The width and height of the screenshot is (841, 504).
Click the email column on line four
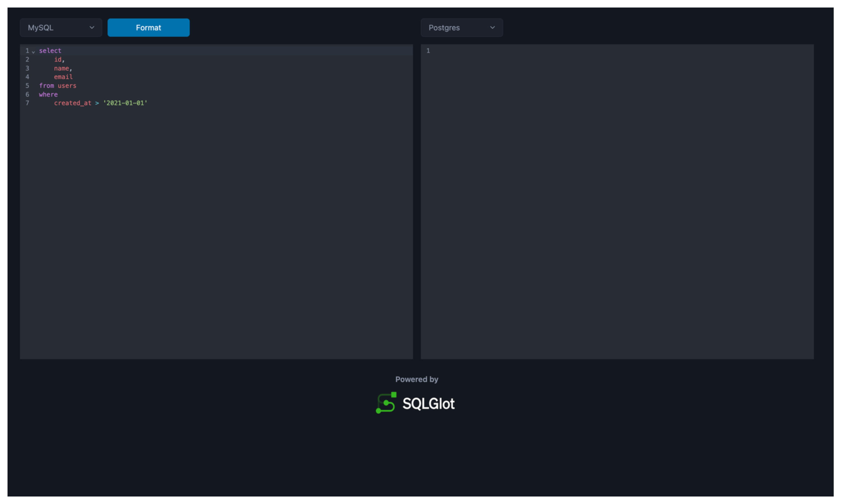coord(63,77)
